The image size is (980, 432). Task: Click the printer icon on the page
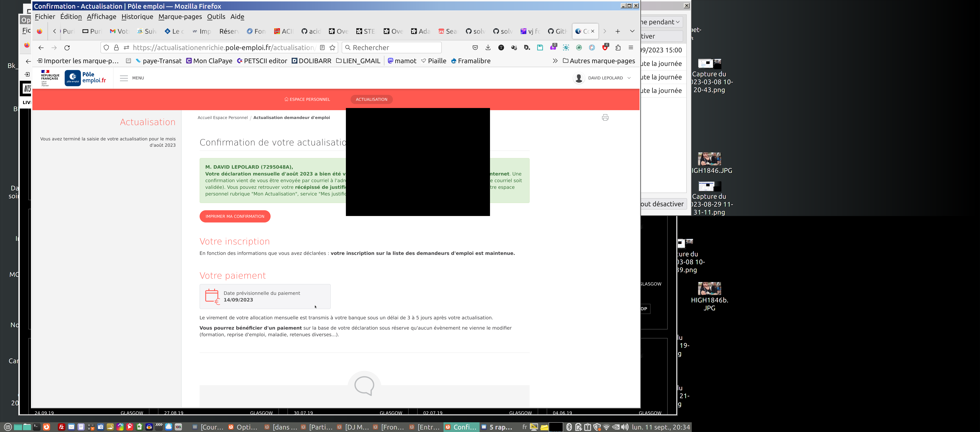coord(605,118)
